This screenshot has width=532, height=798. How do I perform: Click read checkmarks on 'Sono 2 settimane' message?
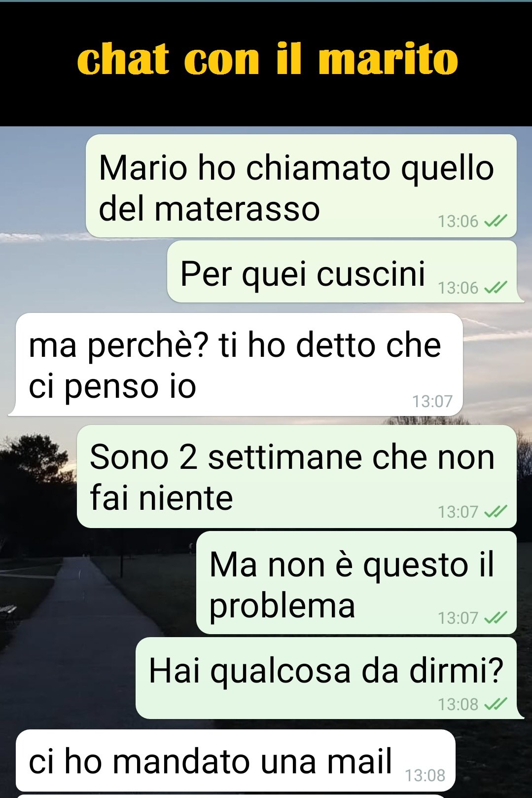(x=496, y=511)
